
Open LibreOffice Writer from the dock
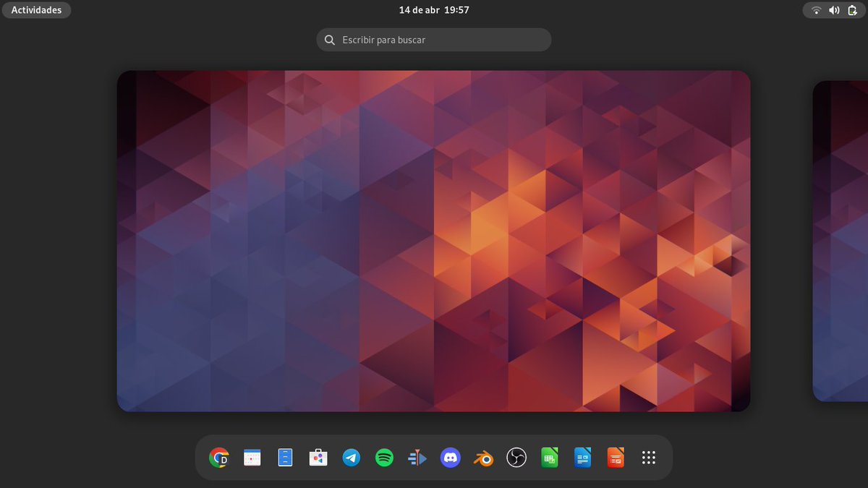pos(582,457)
